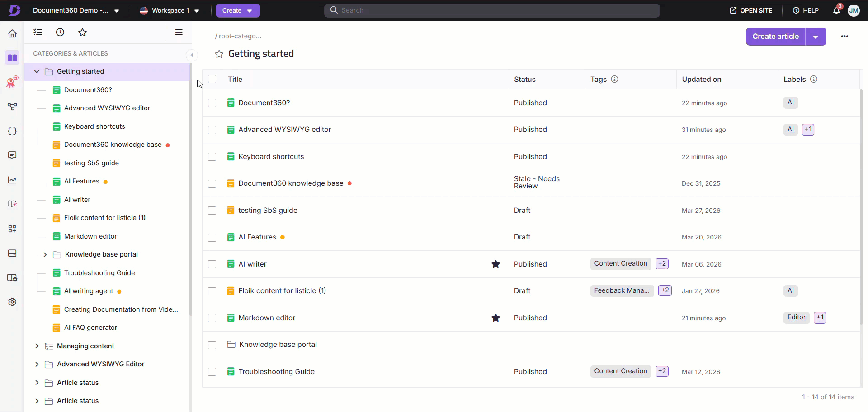Star the Getting started category title

(219, 54)
